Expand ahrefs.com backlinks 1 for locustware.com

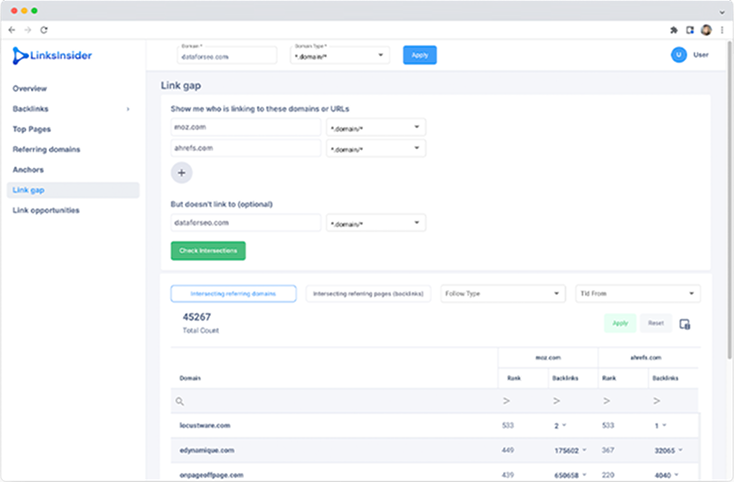tap(664, 425)
